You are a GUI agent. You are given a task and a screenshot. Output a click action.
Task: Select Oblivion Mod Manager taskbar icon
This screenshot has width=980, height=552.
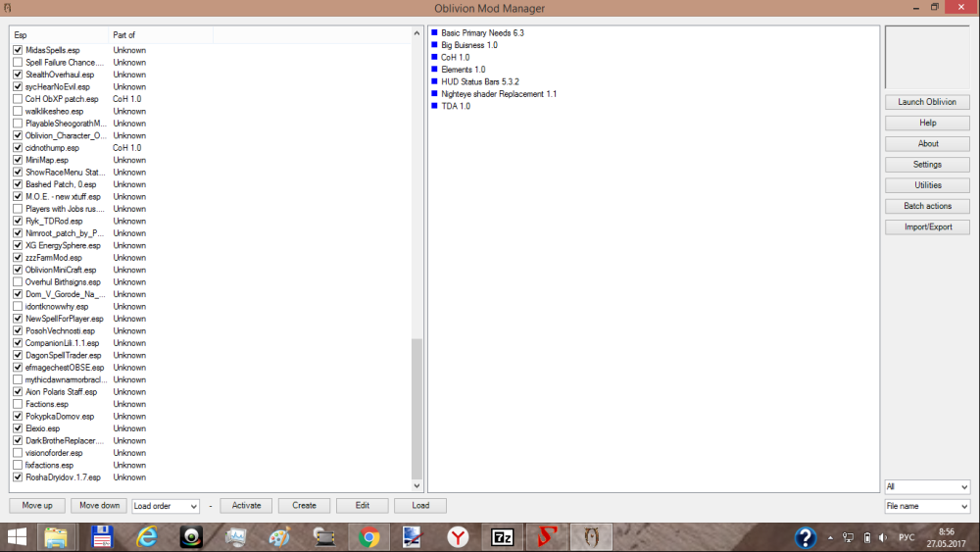pos(591,537)
